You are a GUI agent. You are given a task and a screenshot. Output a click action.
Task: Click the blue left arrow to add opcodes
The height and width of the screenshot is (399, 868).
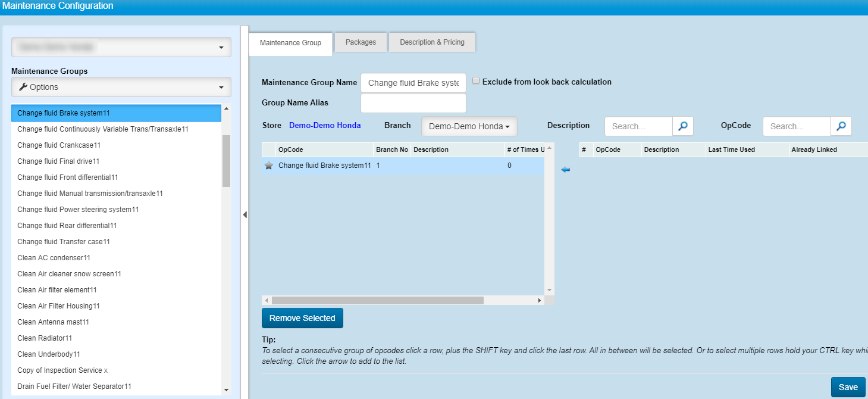[565, 170]
